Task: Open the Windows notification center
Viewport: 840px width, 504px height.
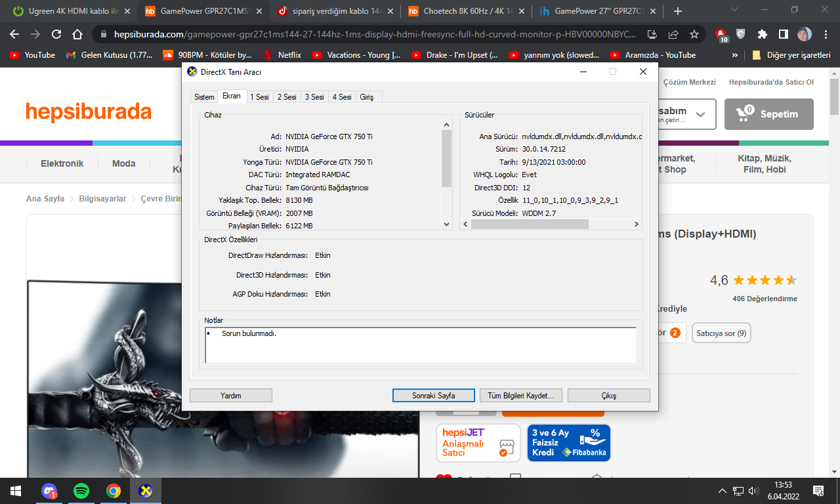Action: coord(818,491)
